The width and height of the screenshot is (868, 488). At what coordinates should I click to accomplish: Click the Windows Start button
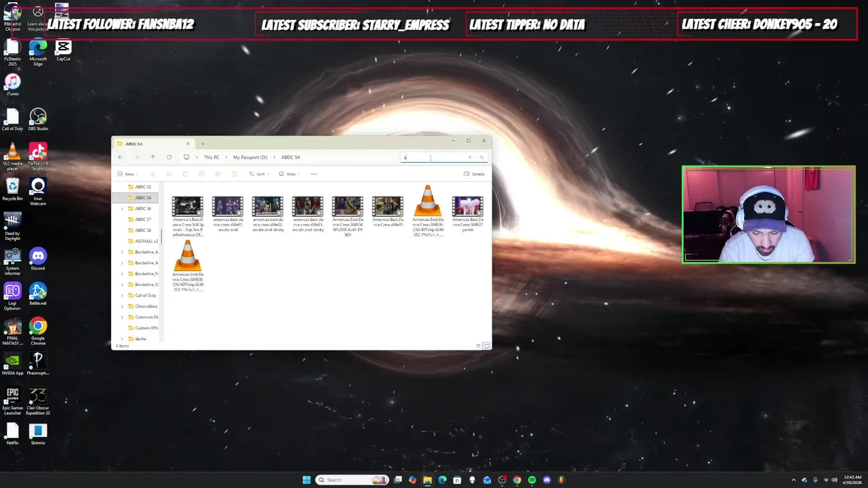click(x=307, y=480)
